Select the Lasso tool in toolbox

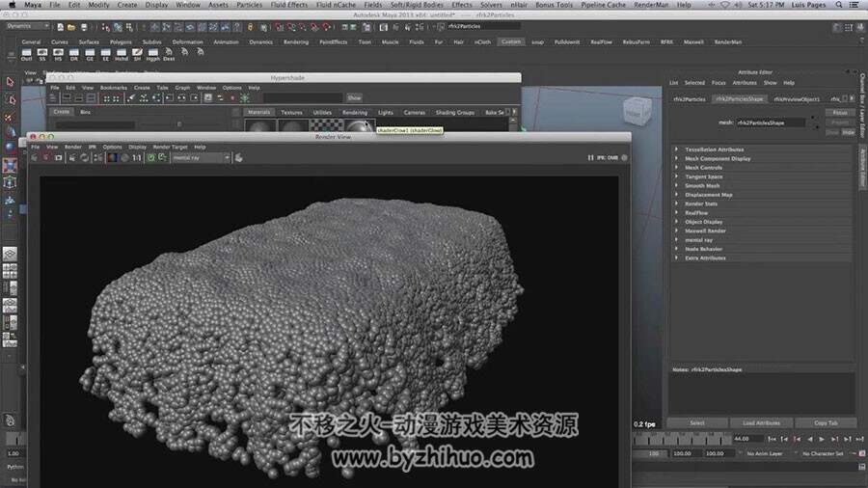point(10,99)
